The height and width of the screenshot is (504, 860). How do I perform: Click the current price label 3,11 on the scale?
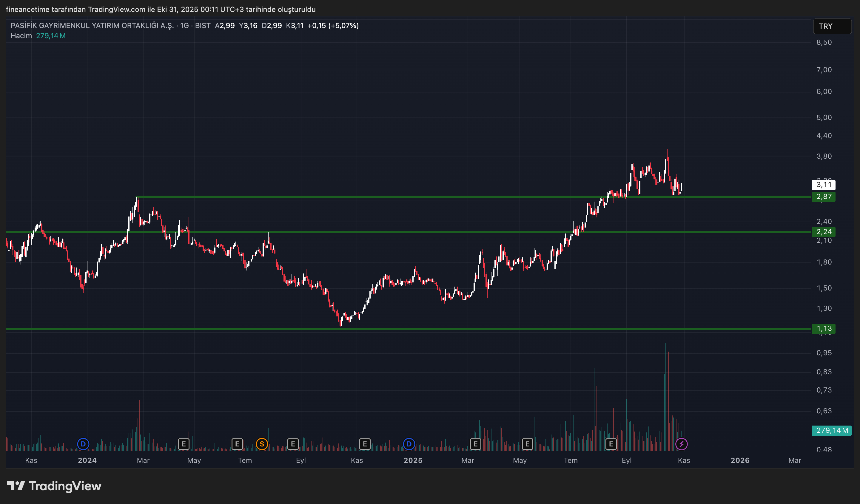[x=824, y=185]
